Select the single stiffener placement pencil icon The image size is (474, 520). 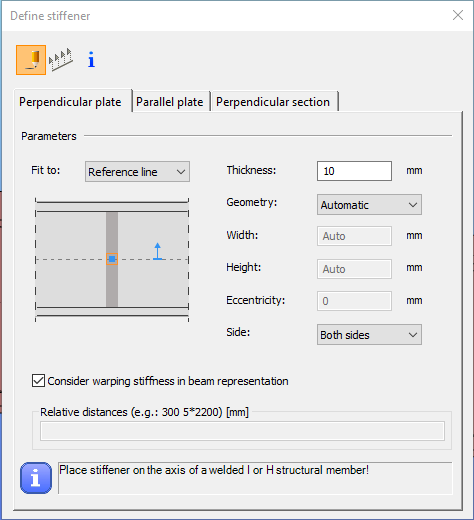[x=31, y=60]
